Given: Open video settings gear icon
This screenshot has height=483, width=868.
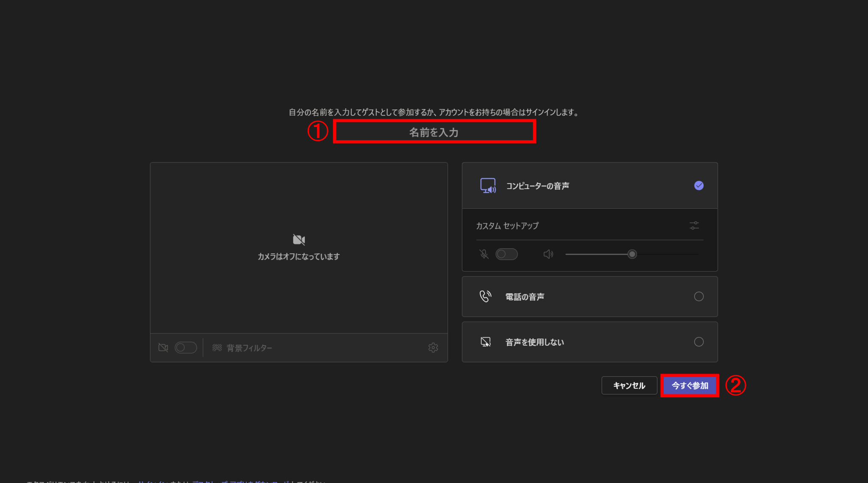Looking at the screenshot, I should pyautogui.click(x=433, y=347).
